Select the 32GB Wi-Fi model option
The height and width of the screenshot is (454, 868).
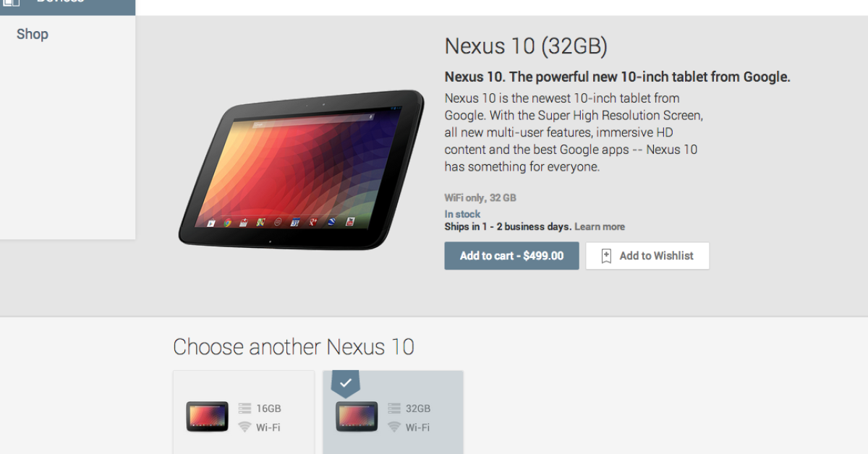(x=393, y=412)
